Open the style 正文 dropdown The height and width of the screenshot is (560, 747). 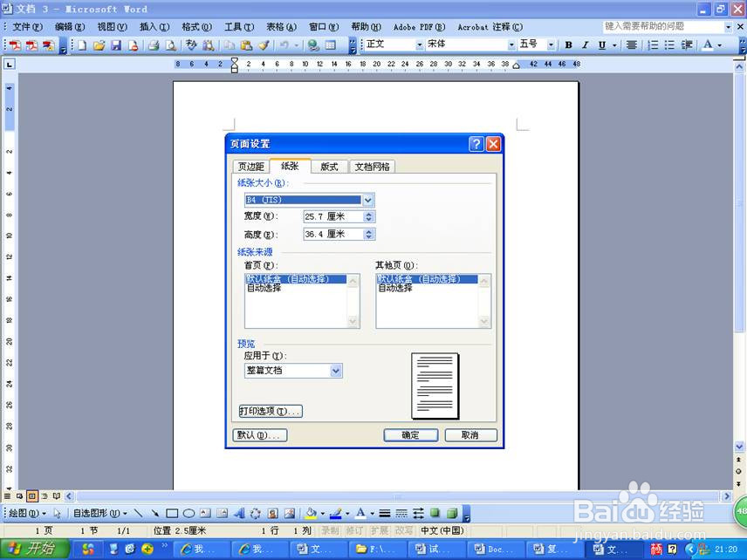tap(419, 44)
